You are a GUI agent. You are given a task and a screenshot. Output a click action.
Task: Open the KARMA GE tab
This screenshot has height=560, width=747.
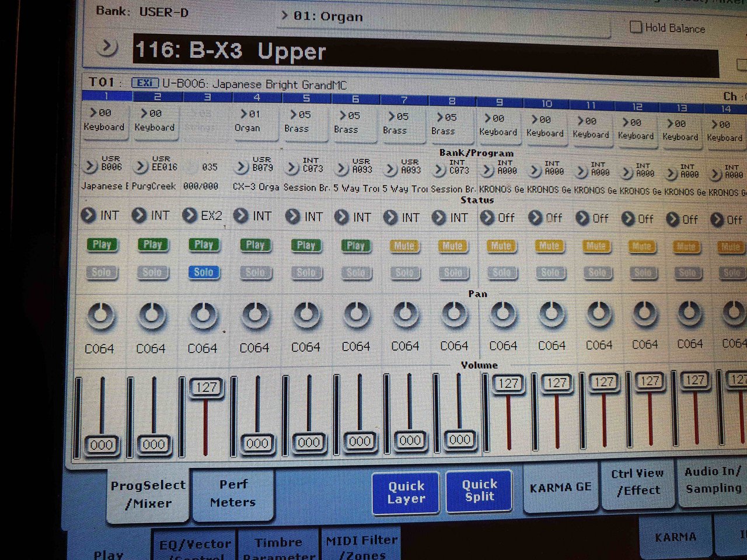coord(560,487)
